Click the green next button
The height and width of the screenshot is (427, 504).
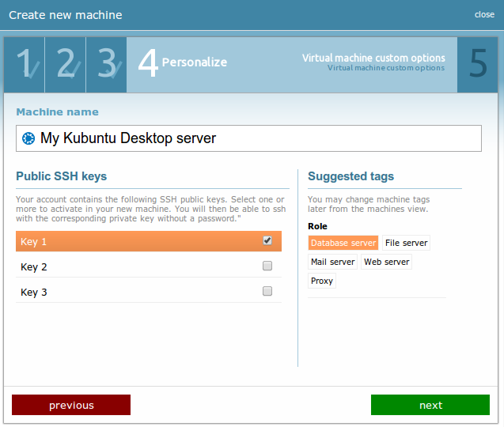[430, 405]
